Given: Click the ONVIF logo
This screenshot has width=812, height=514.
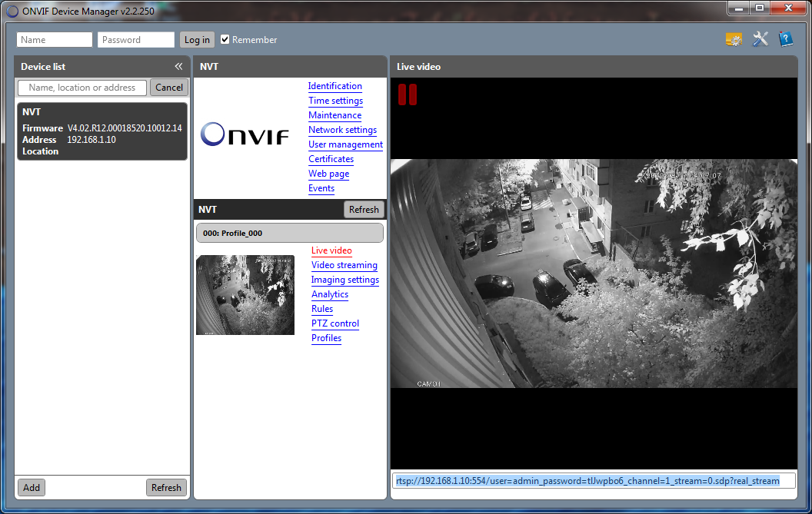Looking at the screenshot, I should 245,134.
